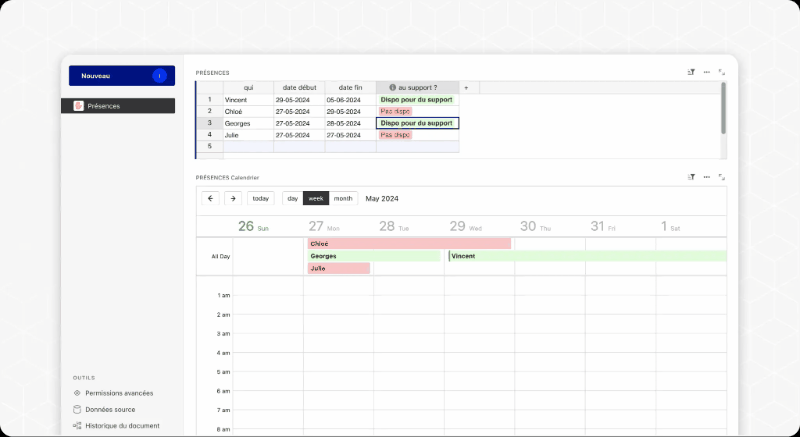Select the 'qui' column header
This screenshot has width=800, height=437.
pyautogui.click(x=248, y=88)
